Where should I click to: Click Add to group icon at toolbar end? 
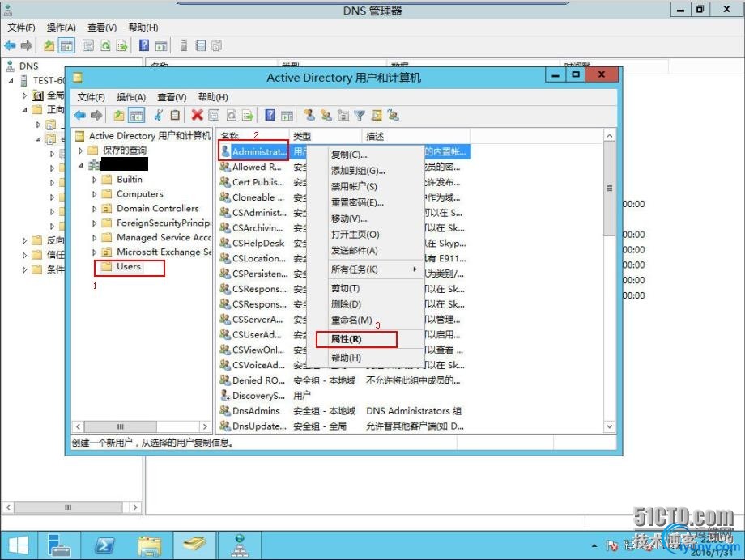[x=394, y=116]
